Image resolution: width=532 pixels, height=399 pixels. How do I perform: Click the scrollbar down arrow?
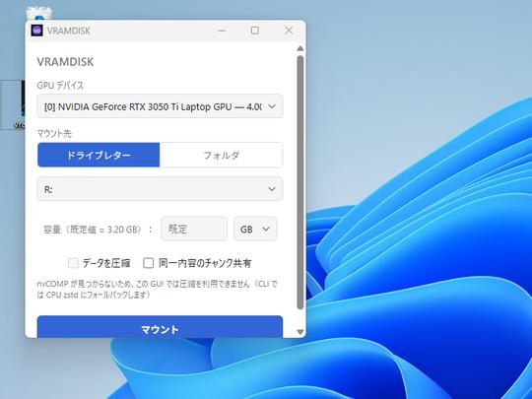(x=299, y=331)
